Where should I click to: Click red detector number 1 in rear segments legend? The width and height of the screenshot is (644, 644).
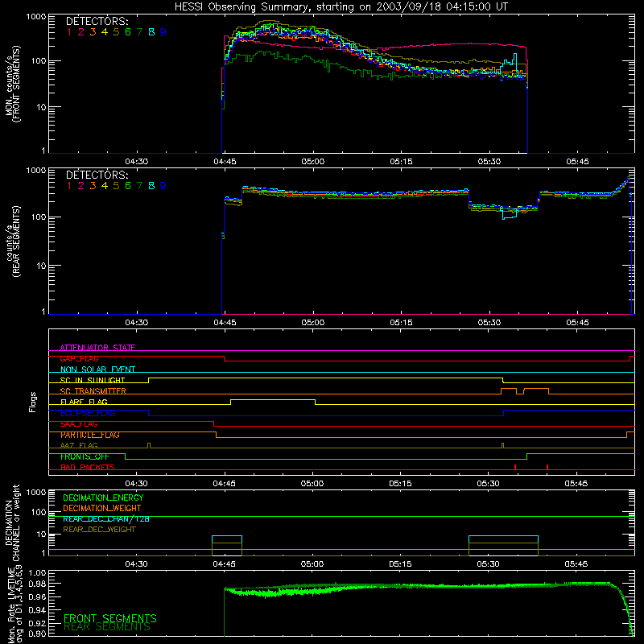click(x=69, y=186)
